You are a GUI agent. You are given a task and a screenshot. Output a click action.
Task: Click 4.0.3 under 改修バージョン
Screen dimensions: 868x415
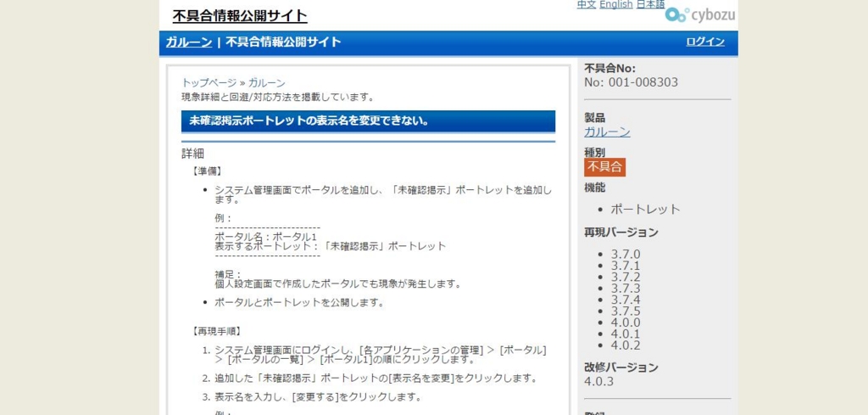[599, 382]
